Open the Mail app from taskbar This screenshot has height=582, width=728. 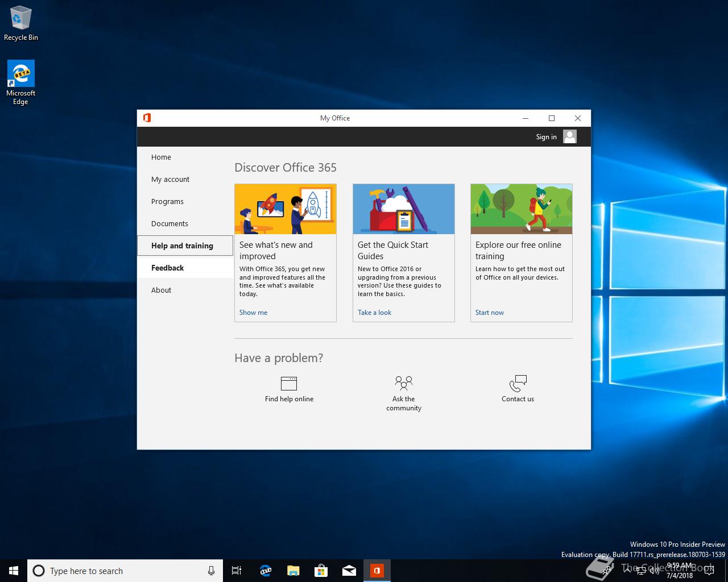[349, 571]
